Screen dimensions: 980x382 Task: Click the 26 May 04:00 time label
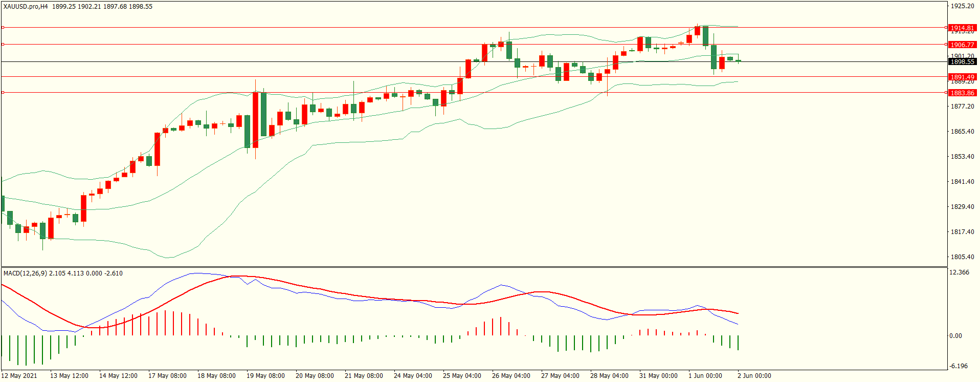[511, 376]
